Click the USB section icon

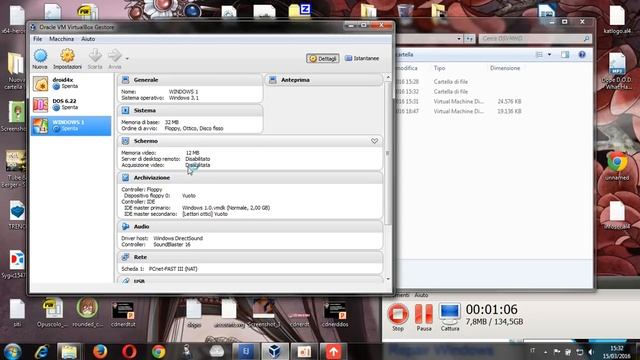tap(125, 281)
